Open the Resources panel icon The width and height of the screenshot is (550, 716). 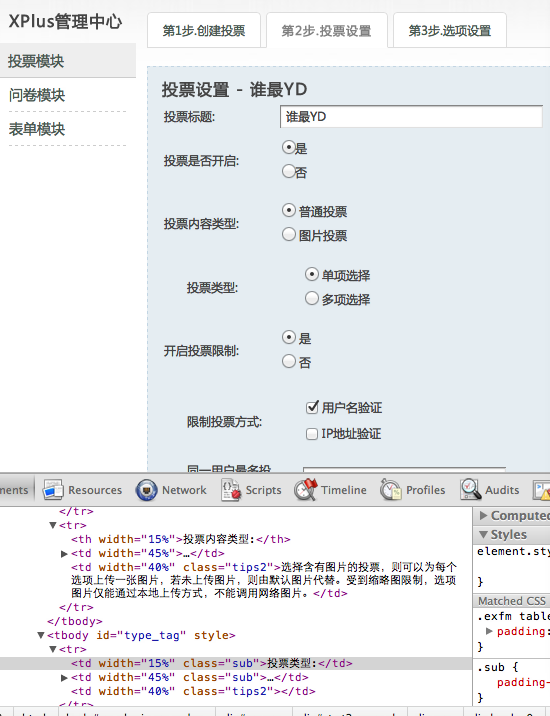tap(53, 490)
